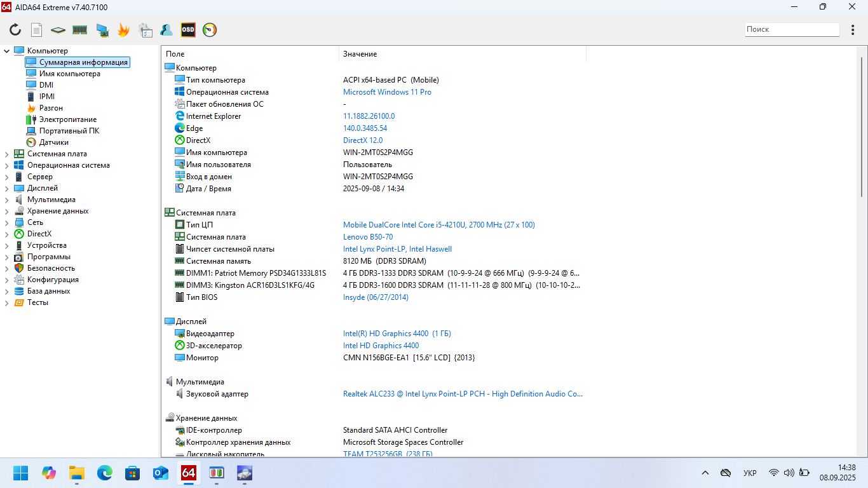
Task: Open File Explorer from the taskbar
Action: (x=77, y=473)
